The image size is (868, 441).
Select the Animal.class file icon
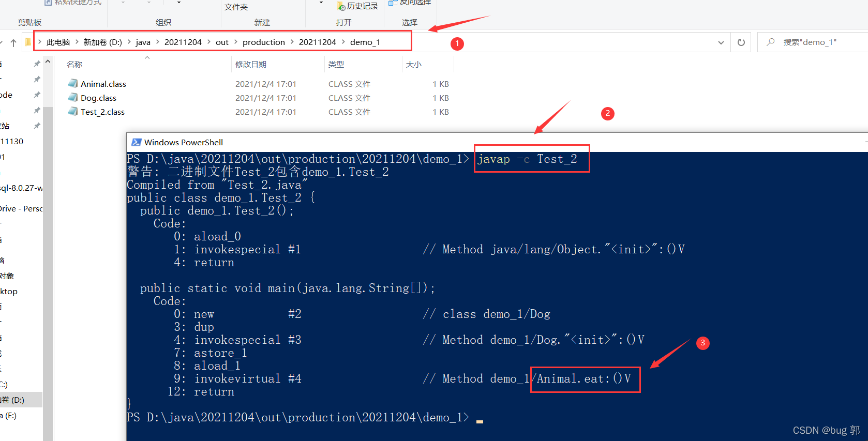click(x=73, y=83)
